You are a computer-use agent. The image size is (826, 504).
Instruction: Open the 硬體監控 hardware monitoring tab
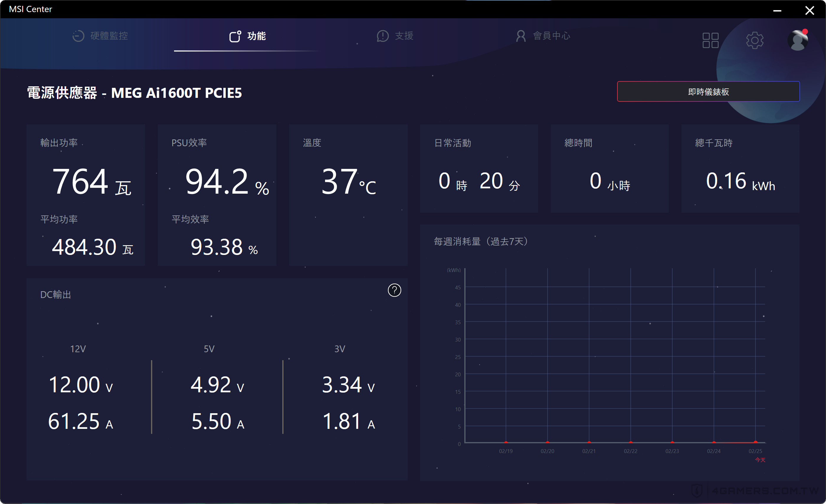point(100,36)
